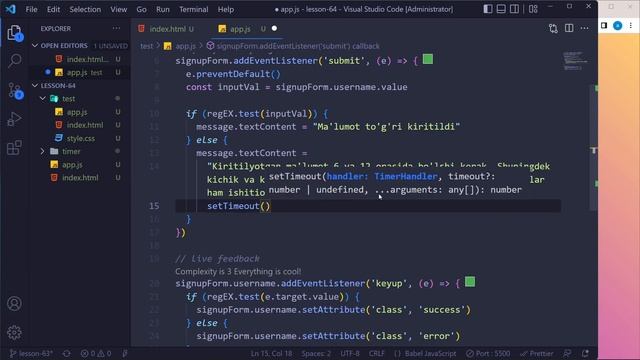
Task: Open style.css in the explorer
Action: click(80, 138)
